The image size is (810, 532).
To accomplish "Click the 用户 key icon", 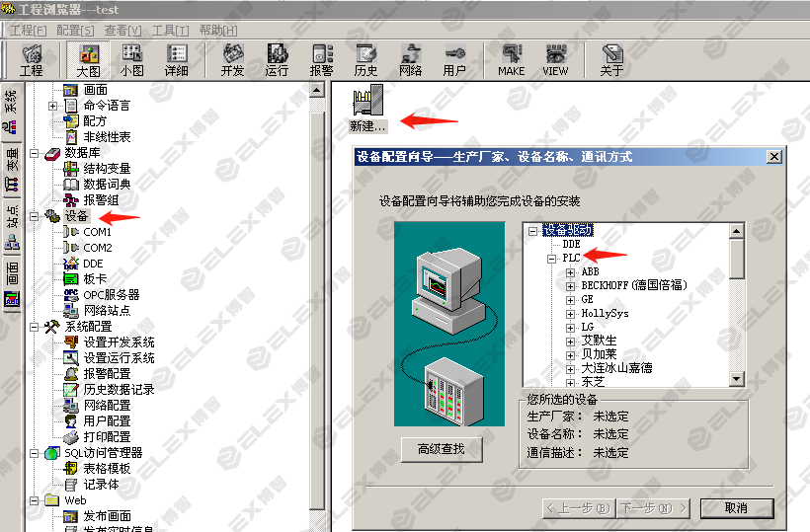I will pos(454,59).
